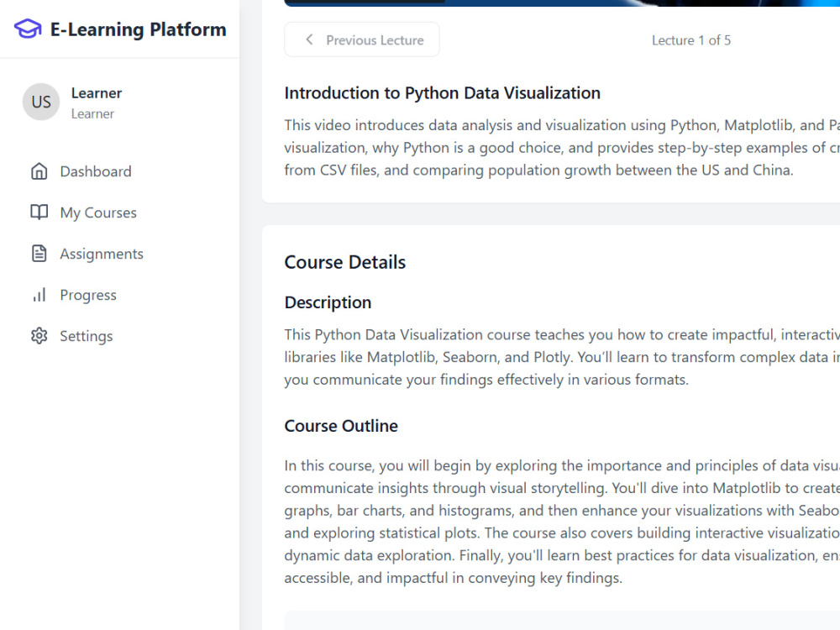The height and width of the screenshot is (630, 840).
Task: Click the Introduction to Python Data Visualization heading
Action: (x=443, y=93)
